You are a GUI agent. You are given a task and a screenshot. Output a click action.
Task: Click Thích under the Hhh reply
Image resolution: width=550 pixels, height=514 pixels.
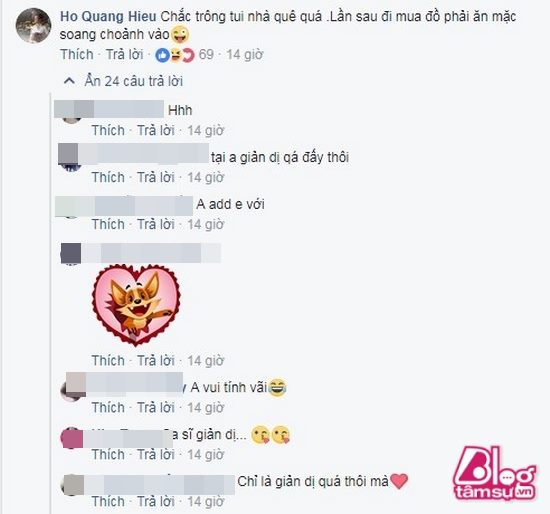pos(108,131)
